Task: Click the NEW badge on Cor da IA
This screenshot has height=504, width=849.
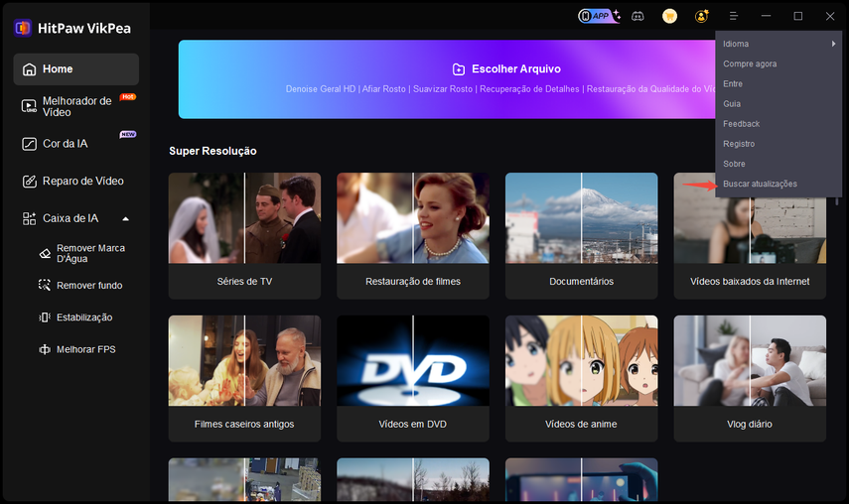Action: click(x=128, y=134)
